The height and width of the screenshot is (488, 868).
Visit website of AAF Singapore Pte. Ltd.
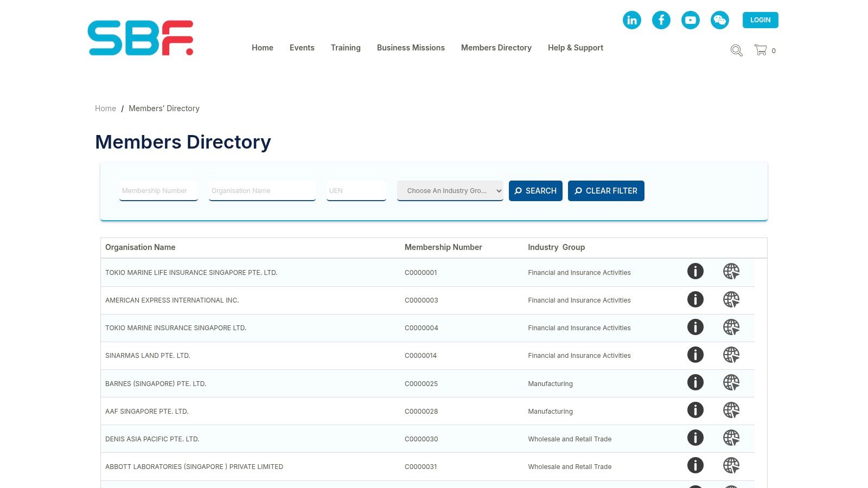tap(731, 410)
